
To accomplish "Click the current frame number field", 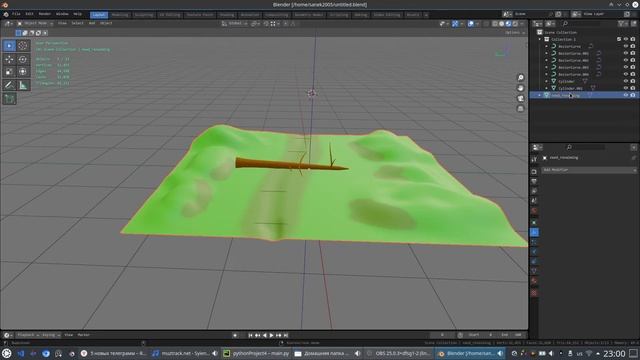I will (442, 335).
